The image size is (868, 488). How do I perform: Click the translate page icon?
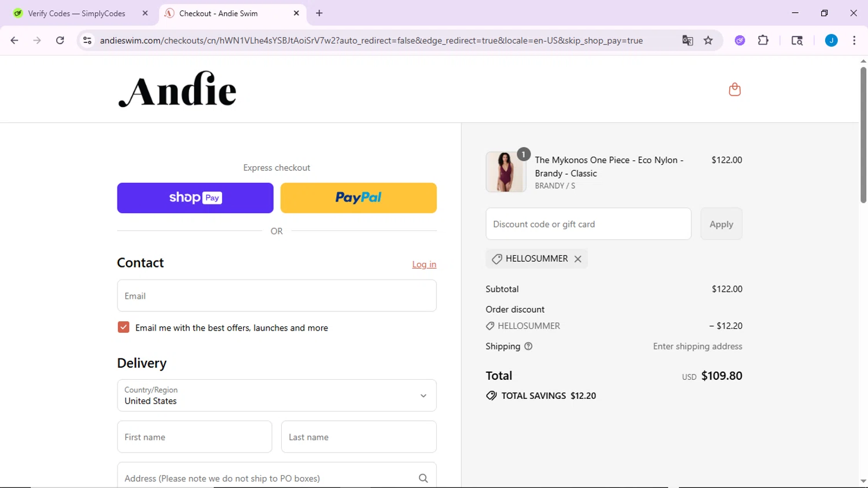pyautogui.click(x=687, y=41)
